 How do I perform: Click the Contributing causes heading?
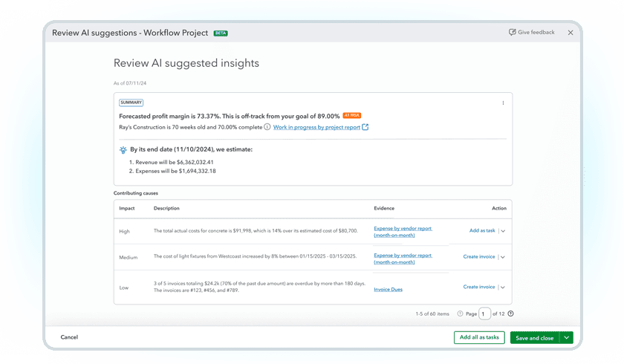(x=136, y=193)
